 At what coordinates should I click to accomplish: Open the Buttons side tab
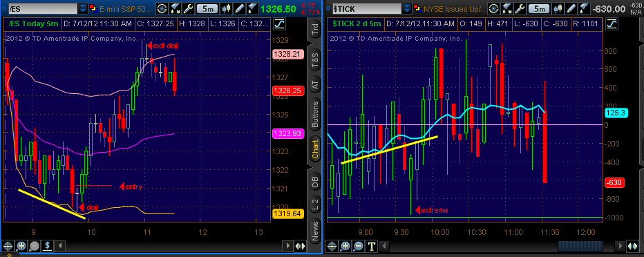315,114
